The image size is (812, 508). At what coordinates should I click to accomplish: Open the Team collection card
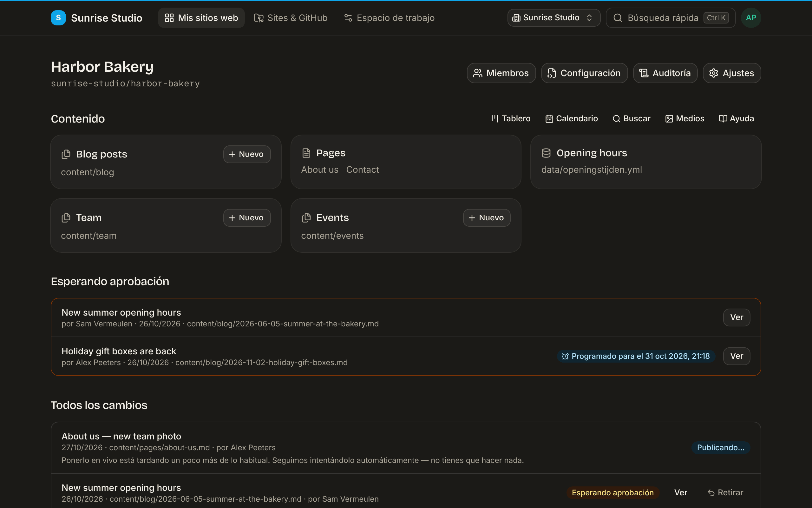(166, 225)
